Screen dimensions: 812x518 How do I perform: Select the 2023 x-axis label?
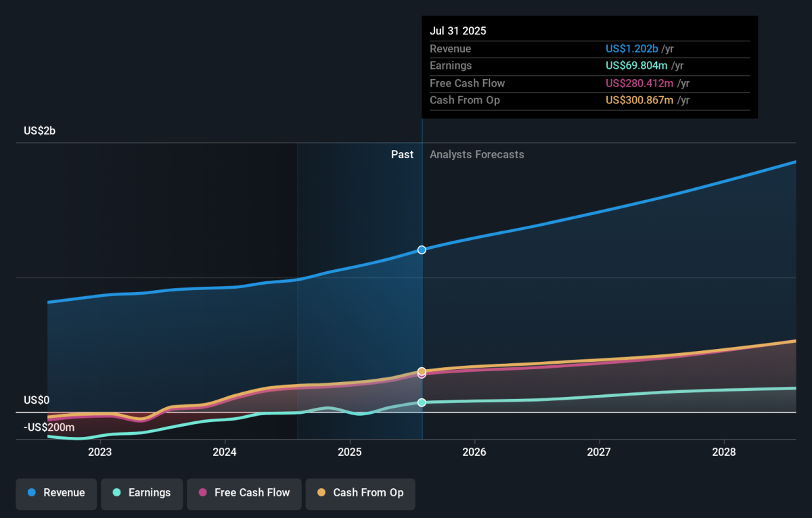pos(99,451)
